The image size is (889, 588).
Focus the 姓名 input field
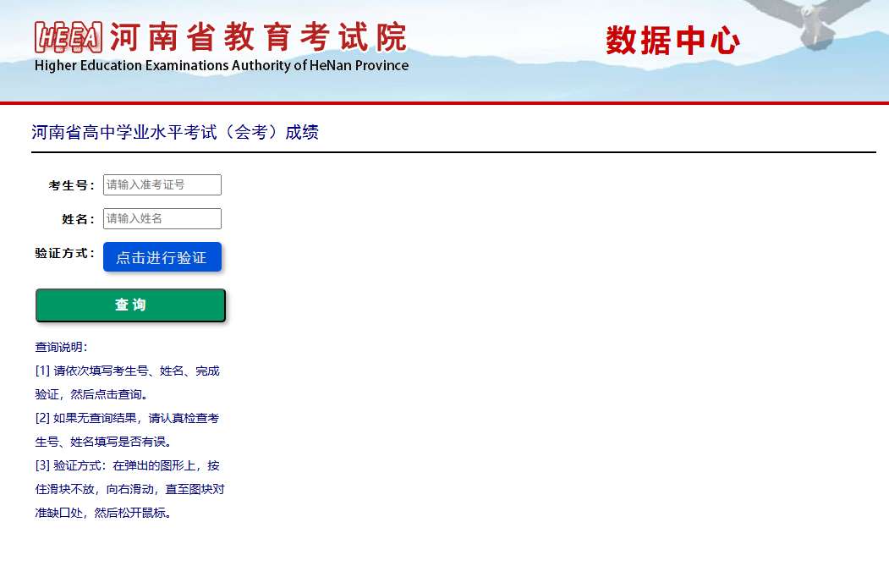162,219
